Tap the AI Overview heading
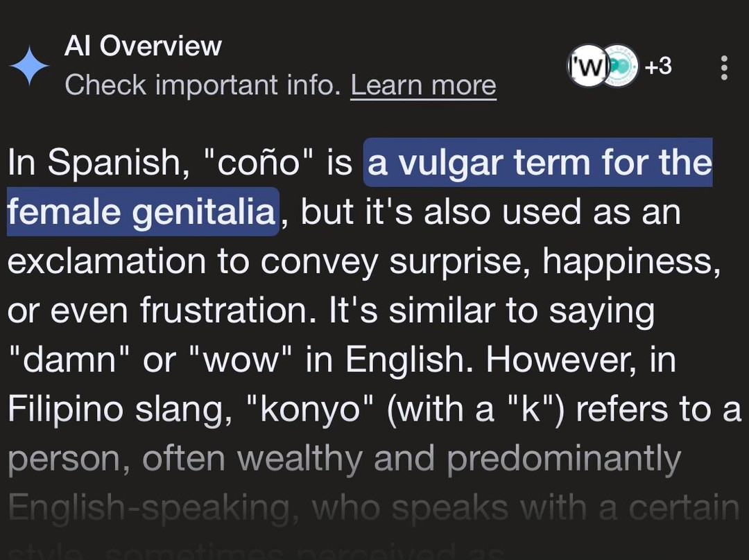Image resolution: width=749 pixels, height=560 pixels. 143,46
